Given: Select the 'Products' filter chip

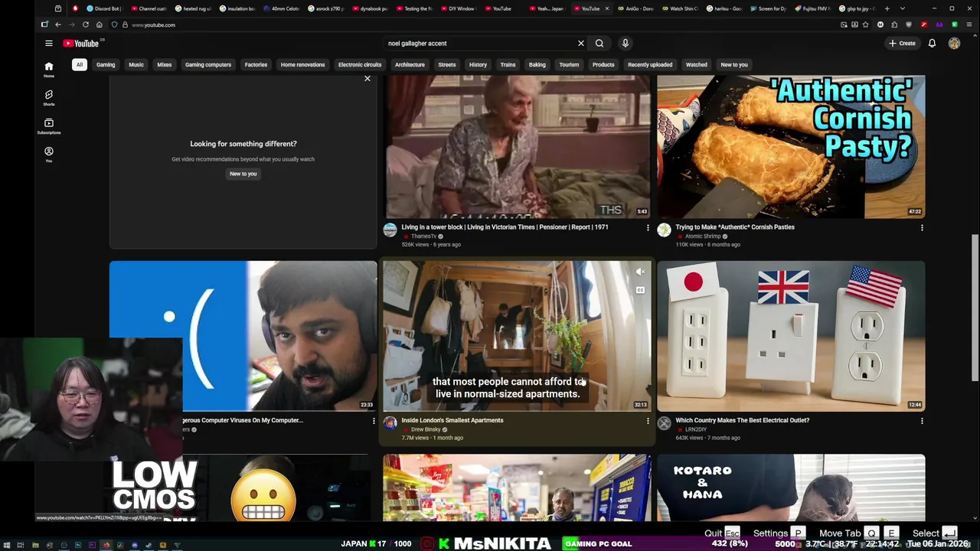Looking at the screenshot, I should point(603,64).
